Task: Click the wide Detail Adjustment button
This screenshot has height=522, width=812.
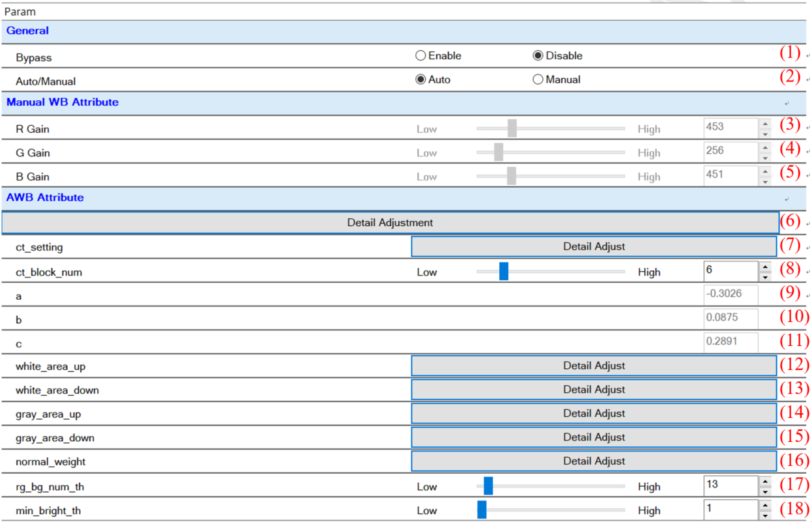Action: click(390, 223)
